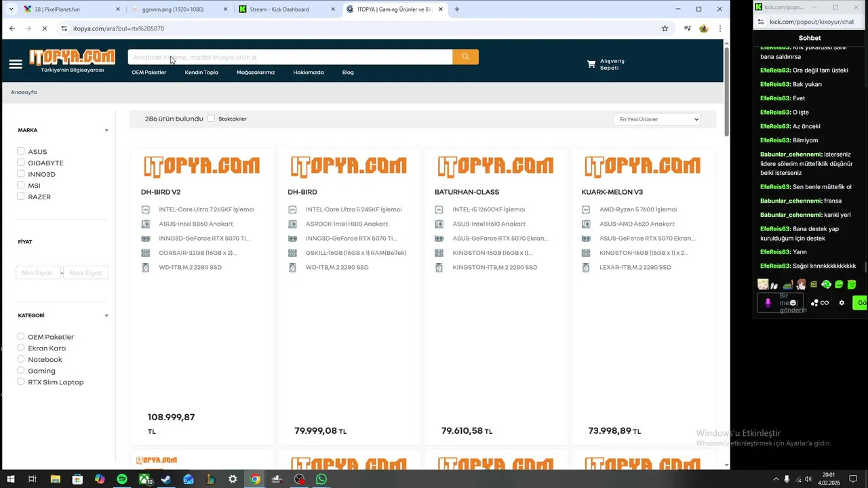Screen dimensions: 868x488
Task: Select the Pepe frog emote in chat
Action: click(787, 285)
